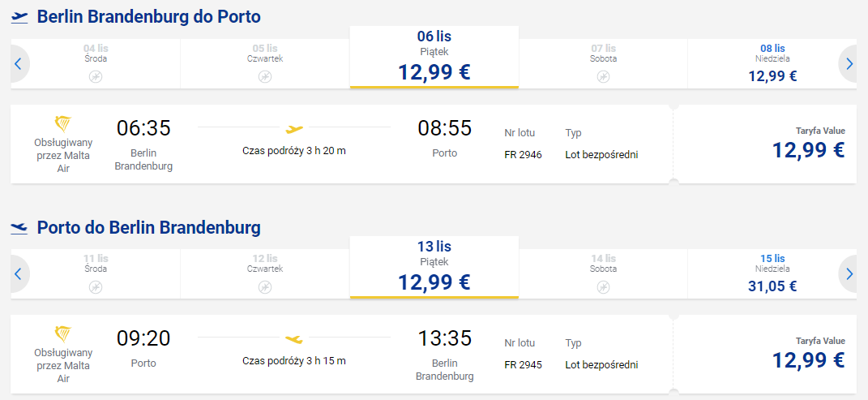Click the Ryanair harp logo on flight FR 2945
The width and height of the screenshot is (868, 400).
(x=63, y=334)
